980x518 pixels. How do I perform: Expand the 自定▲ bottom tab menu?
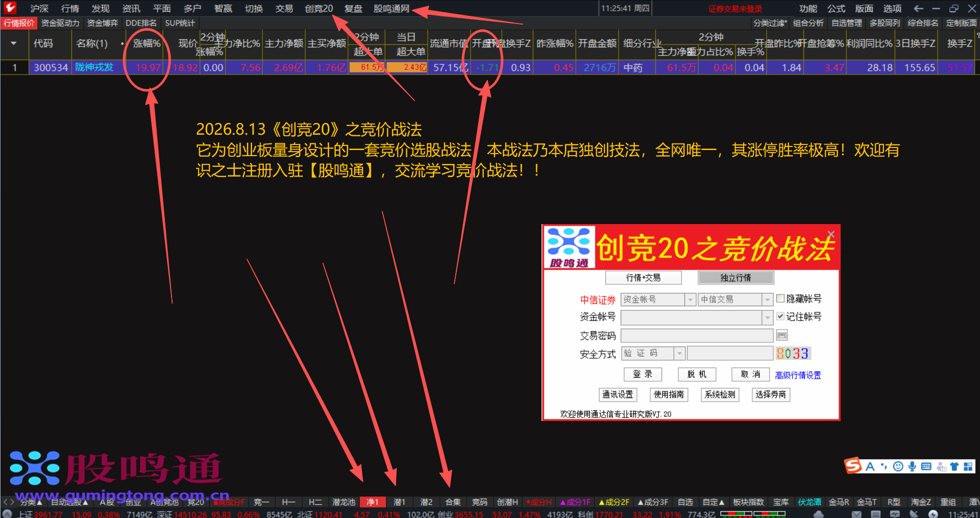(713, 502)
